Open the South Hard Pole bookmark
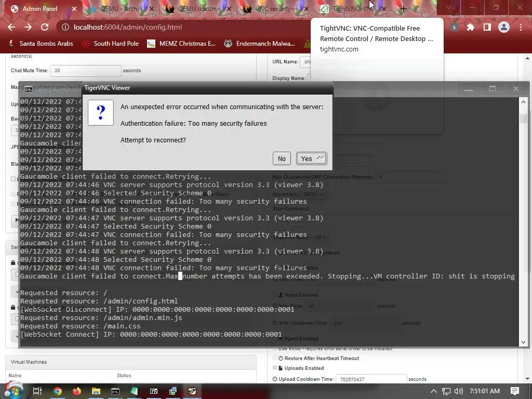This screenshot has width=532, height=399. click(111, 44)
